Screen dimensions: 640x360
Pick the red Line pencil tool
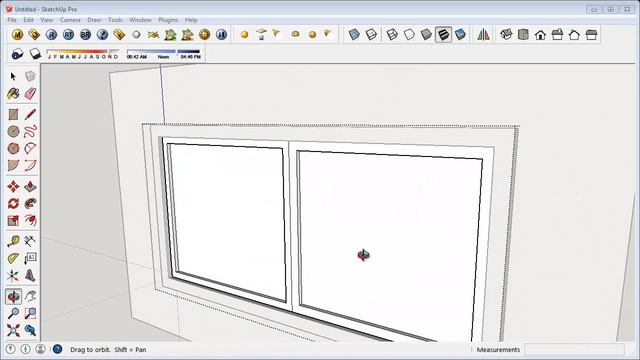30,114
